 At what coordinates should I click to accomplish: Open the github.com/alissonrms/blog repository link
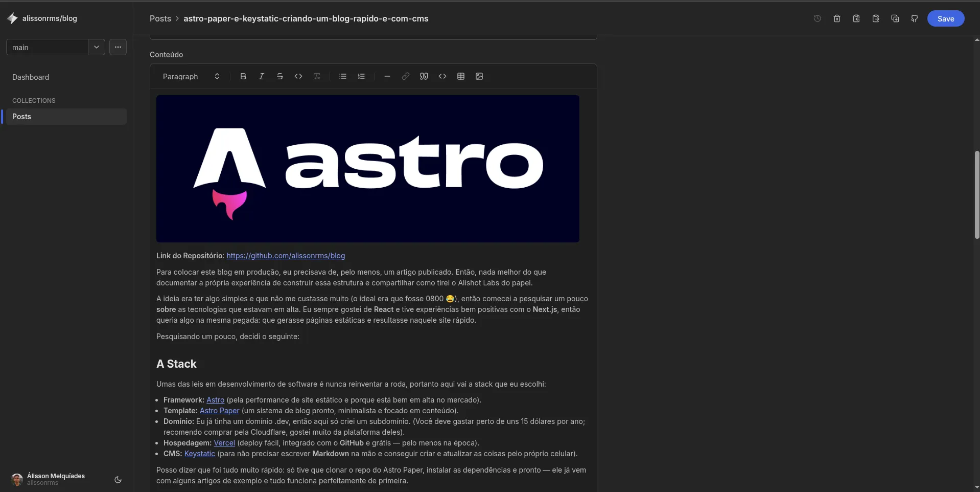pos(286,256)
